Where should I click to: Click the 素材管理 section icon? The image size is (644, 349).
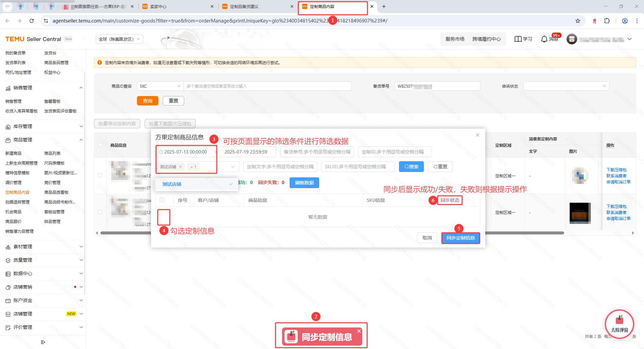pos(8,247)
